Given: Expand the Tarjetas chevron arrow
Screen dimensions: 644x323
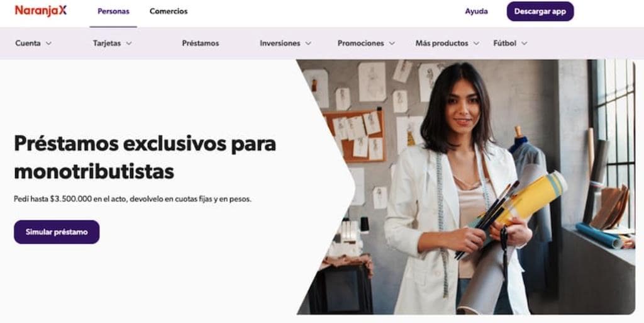Looking at the screenshot, I should [x=128, y=43].
